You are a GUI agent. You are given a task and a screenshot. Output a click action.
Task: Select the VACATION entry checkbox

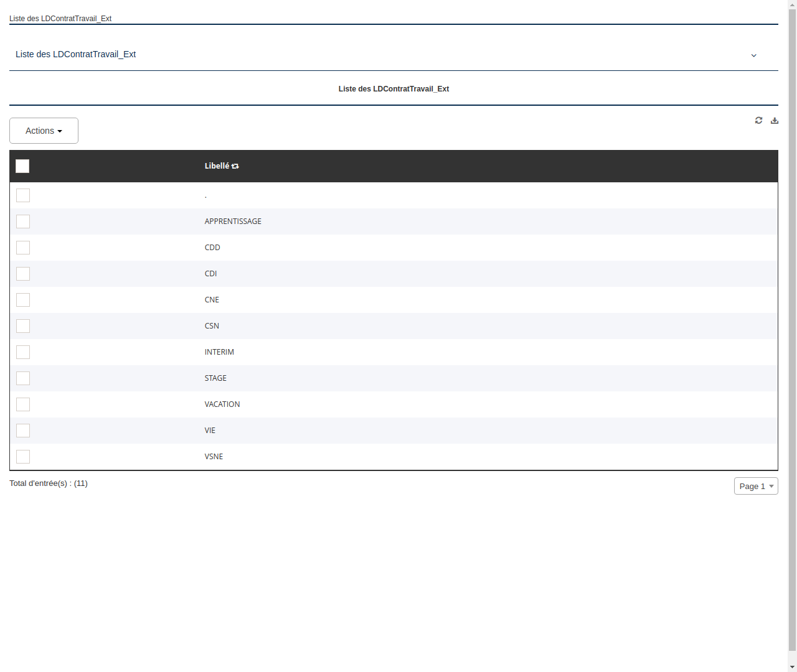tap(23, 404)
